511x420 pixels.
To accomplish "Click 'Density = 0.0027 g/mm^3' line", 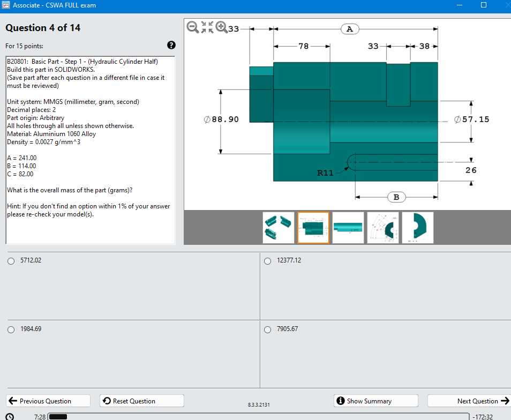I will pyautogui.click(x=44, y=142).
